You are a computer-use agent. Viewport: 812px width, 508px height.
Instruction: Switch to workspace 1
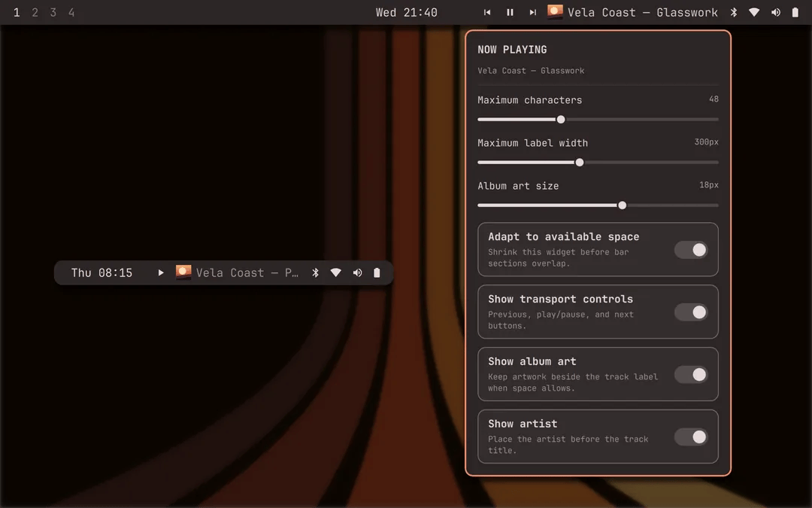pyautogui.click(x=17, y=13)
